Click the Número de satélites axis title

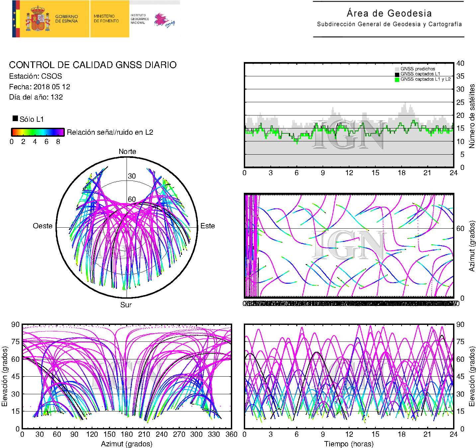(x=472, y=116)
